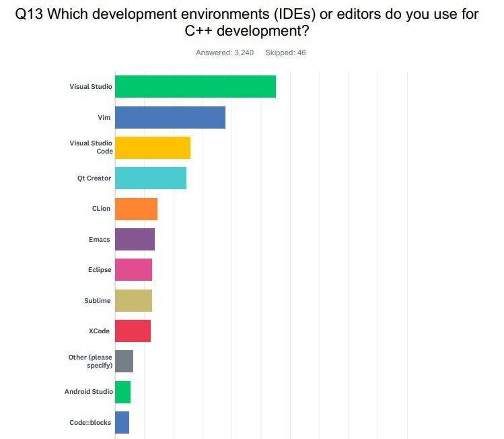Click the teal Qt Creator bar

[151, 178]
